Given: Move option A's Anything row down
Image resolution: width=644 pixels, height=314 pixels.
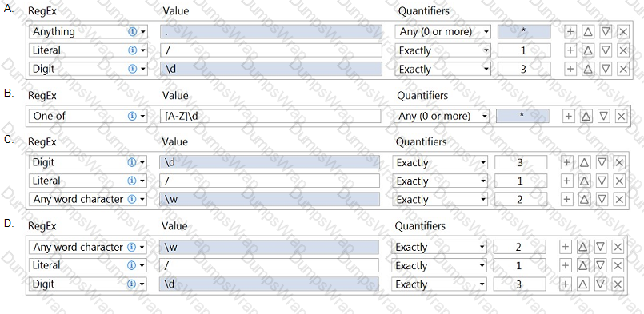Looking at the screenshot, I should (606, 32).
